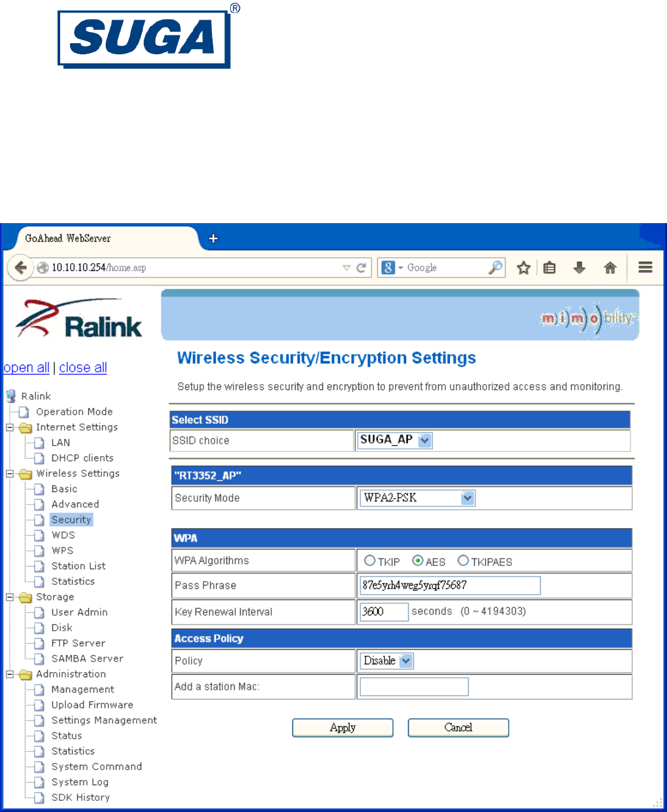Click the Key Renewal Interval field
Image resolution: width=667 pixels, height=812 pixels.
click(x=384, y=612)
